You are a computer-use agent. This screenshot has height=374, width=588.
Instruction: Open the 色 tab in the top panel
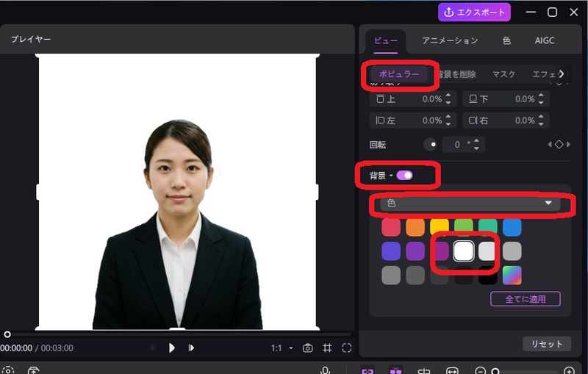[506, 40]
